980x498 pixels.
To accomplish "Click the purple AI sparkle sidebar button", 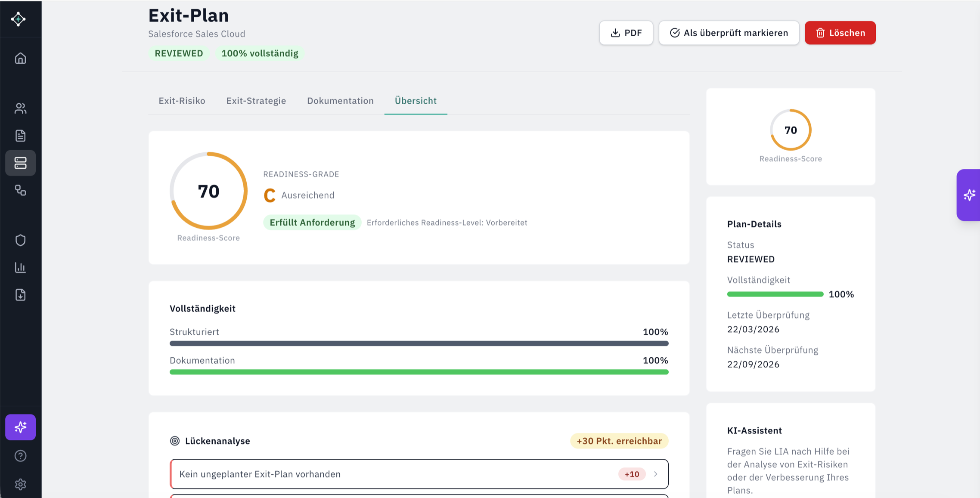I will 20,427.
